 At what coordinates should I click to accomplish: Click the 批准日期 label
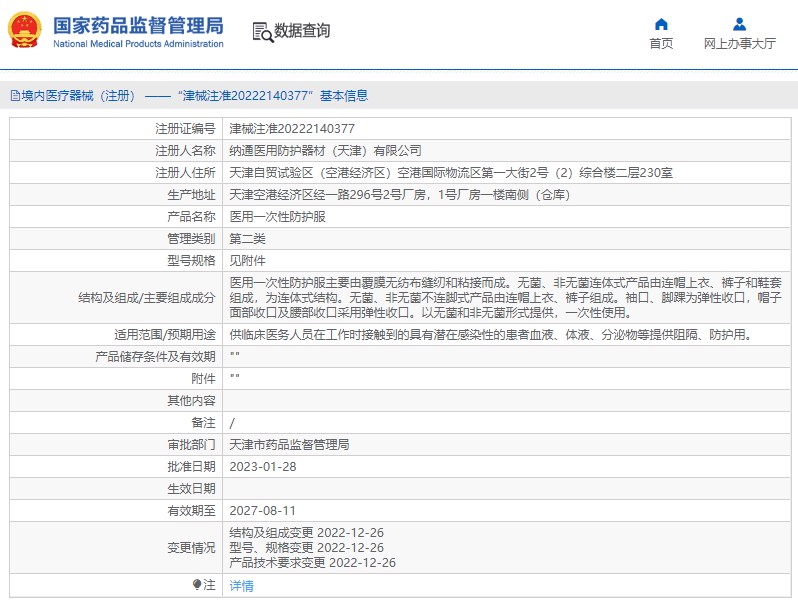click(x=191, y=467)
